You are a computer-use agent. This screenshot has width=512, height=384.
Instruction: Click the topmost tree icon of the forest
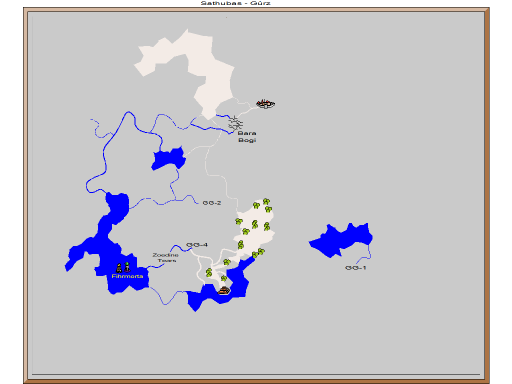tap(266, 201)
